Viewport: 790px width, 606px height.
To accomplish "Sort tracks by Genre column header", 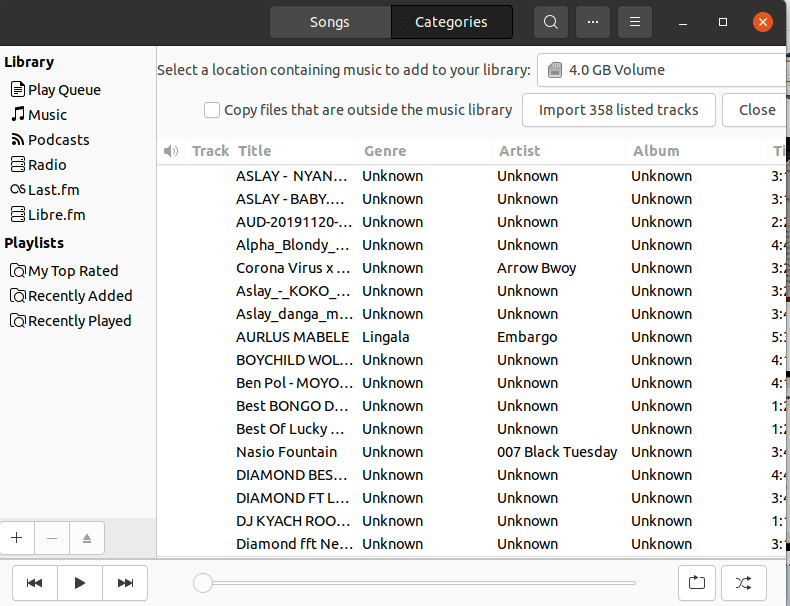I will (x=385, y=151).
